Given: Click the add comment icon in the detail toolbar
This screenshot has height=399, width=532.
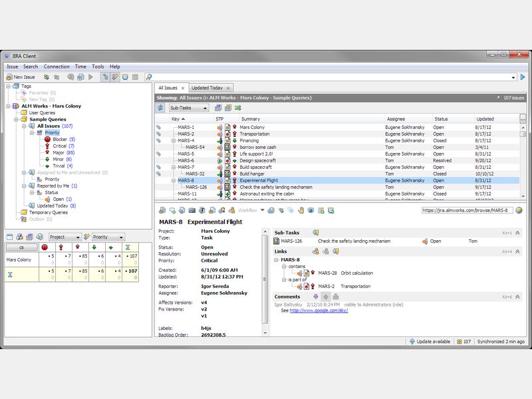Looking at the screenshot, I should [172, 211].
